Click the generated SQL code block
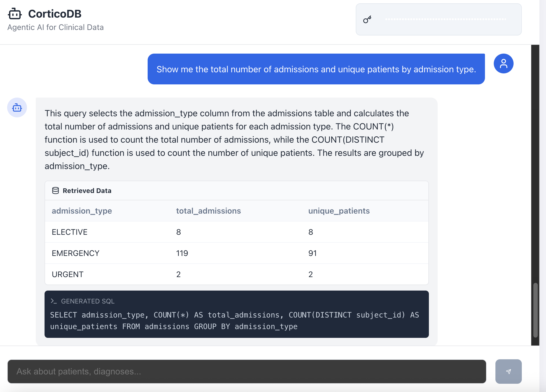The width and height of the screenshot is (546, 392). [x=236, y=320]
